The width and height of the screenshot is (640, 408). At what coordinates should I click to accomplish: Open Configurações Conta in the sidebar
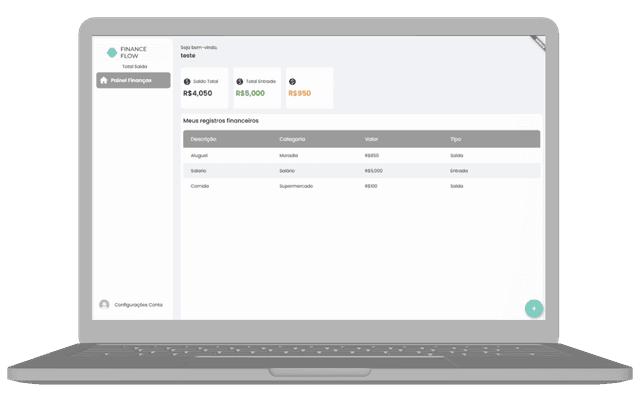138,304
